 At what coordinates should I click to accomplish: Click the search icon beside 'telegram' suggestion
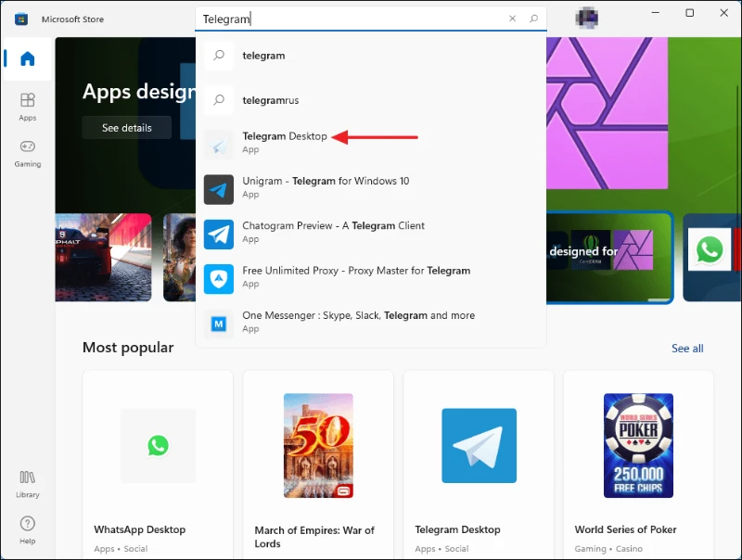pyautogui.click(x=219, y=56)
